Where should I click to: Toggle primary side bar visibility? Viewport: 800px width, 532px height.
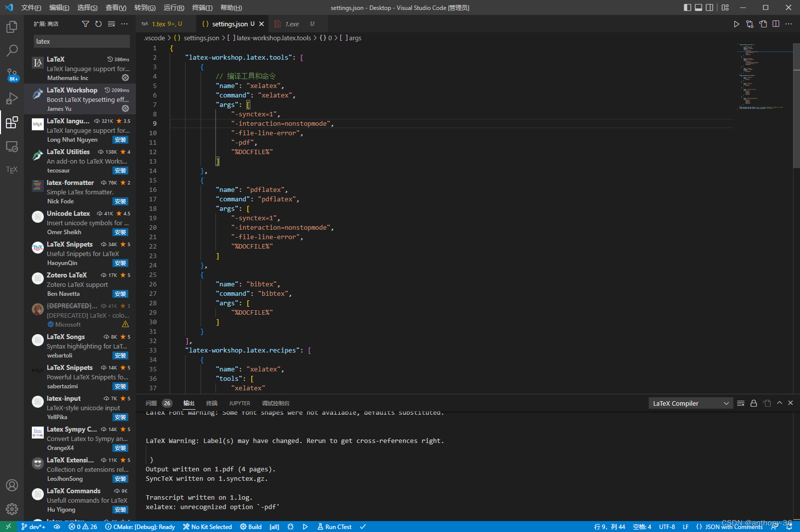click(688, 7)
